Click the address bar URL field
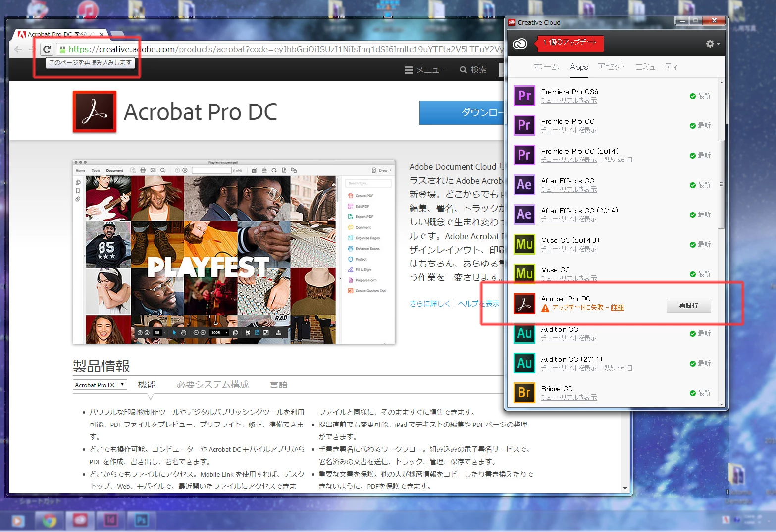The height and width of the screenshot is (532, 776). click(x=285, y=49)
